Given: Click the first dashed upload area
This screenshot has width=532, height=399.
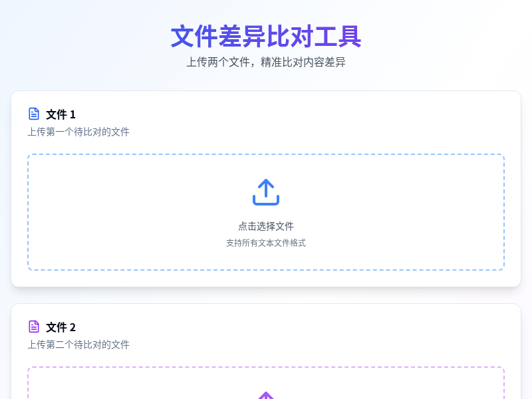Looking at the screenshot, I should 265,211.
